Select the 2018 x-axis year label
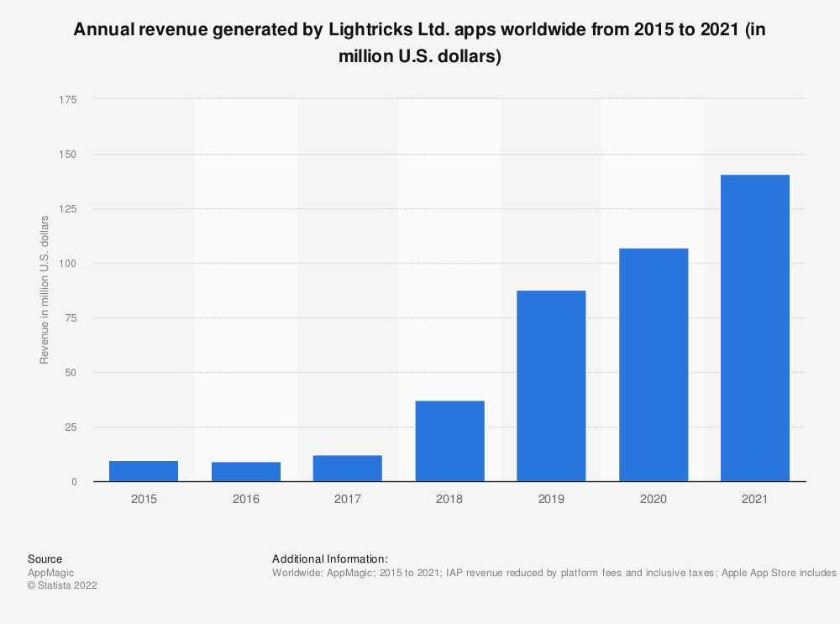 449,499
